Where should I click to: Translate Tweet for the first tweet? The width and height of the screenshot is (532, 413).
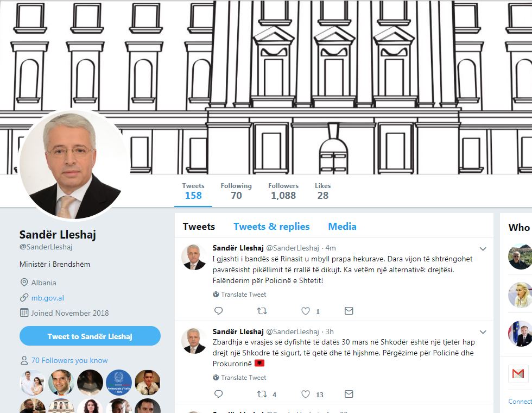pyautogui.click(x=244, y=295)
